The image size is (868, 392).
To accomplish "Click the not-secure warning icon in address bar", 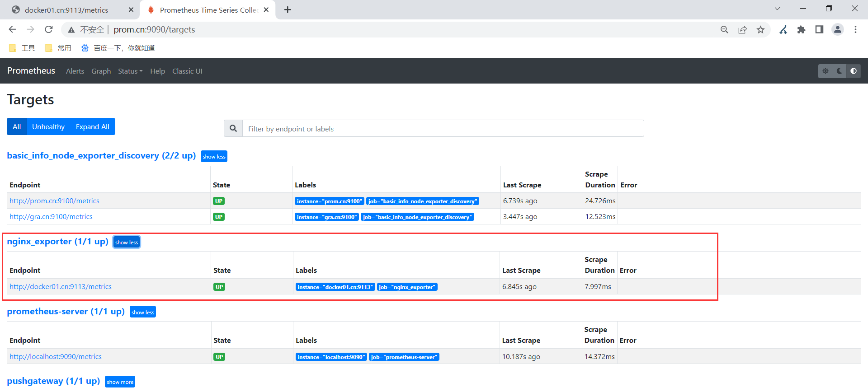I will click(71, 30).
